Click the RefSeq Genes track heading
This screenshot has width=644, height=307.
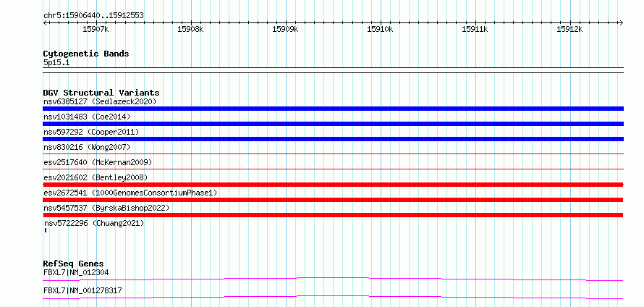click(74, 264)
